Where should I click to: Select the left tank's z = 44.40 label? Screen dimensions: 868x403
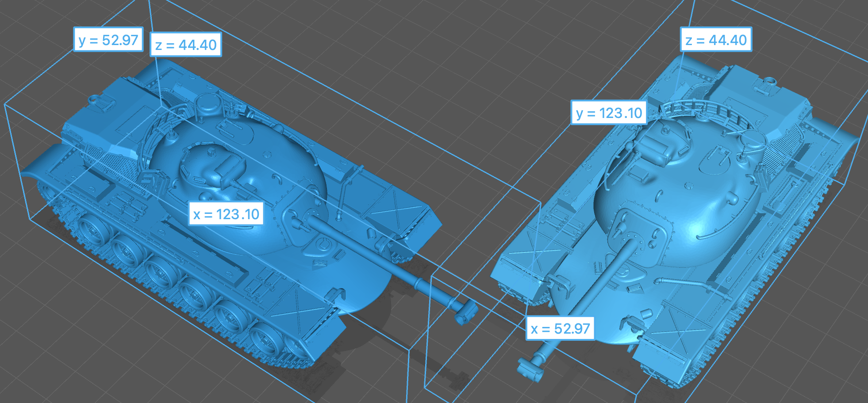click(186, 45)
